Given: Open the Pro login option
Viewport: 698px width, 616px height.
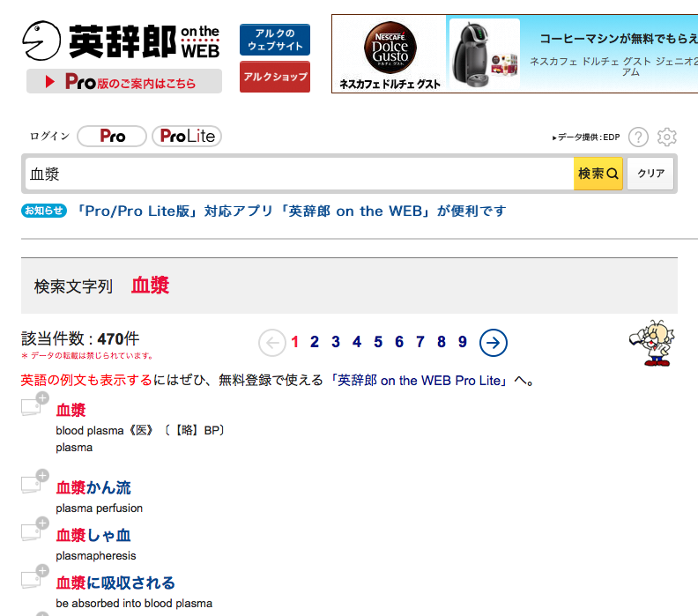Looking at the screenshot, I should [112, 137].
